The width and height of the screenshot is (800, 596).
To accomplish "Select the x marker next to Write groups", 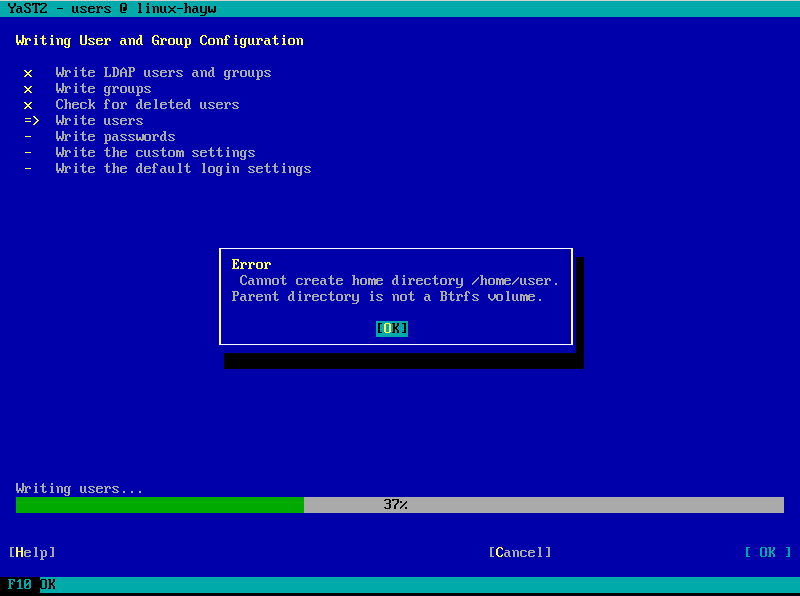I will pyautogui.click(x=28, y=89).
